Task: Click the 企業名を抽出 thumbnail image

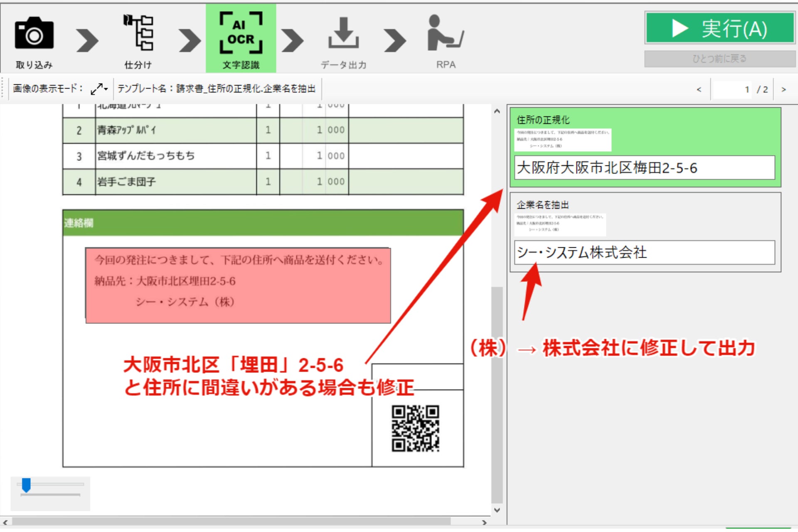Action: click(560, 224)
